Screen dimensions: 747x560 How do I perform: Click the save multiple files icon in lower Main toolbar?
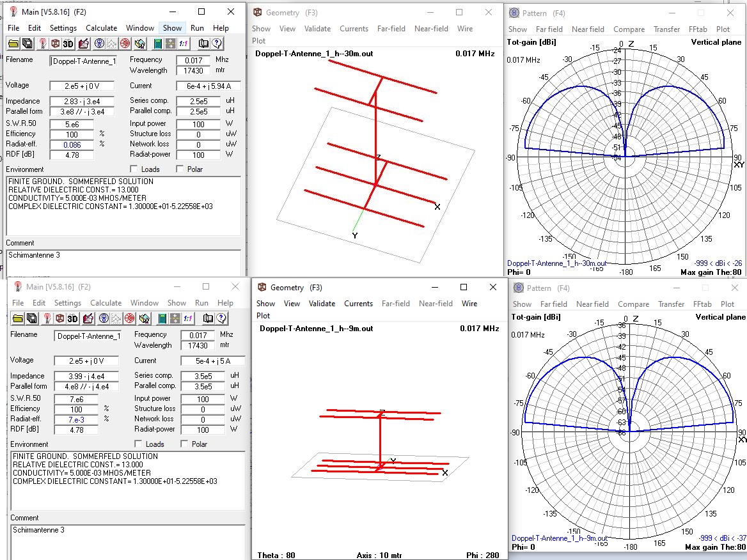point(32,318)
